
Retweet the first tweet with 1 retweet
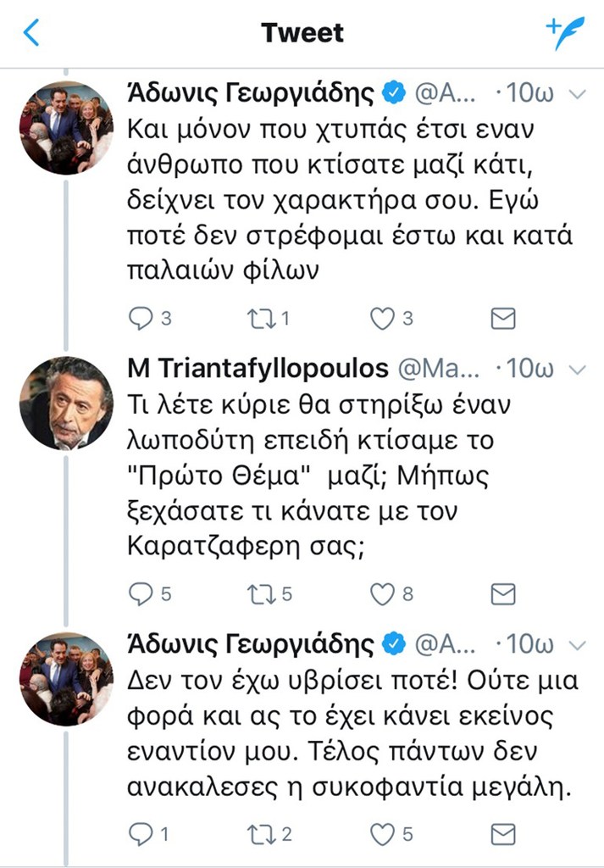coord(256,319)
